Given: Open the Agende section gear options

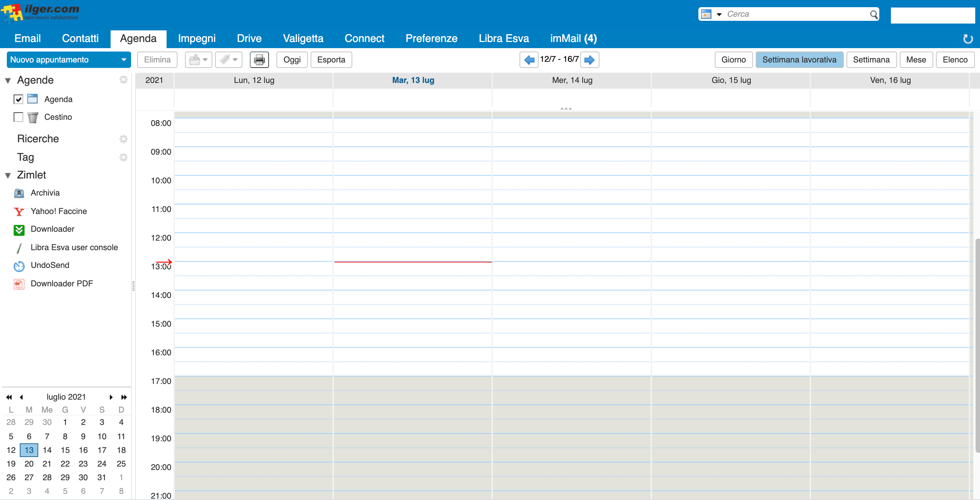Looking at the screenshot, I should (x=123, y=80).
